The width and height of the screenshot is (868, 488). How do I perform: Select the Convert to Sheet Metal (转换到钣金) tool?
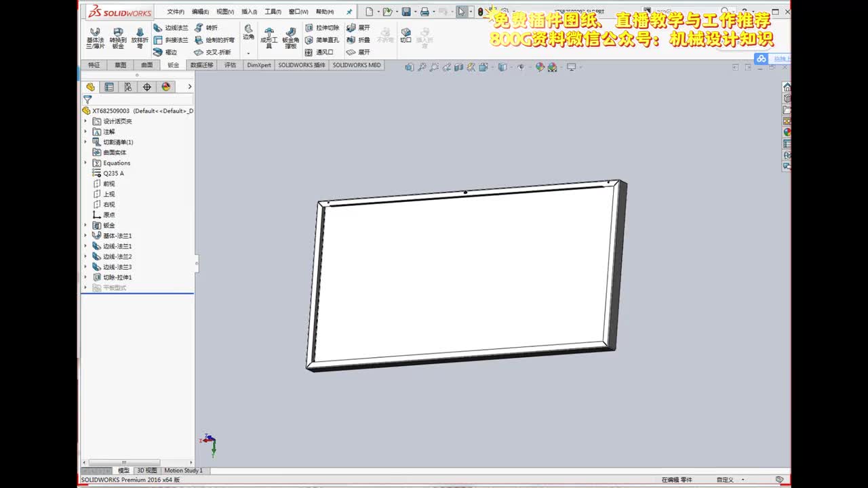click(x=118, y=38)
